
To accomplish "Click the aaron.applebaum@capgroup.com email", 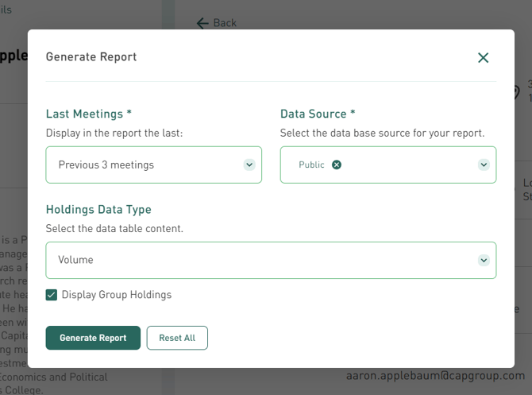I will (x=435, y=376).
